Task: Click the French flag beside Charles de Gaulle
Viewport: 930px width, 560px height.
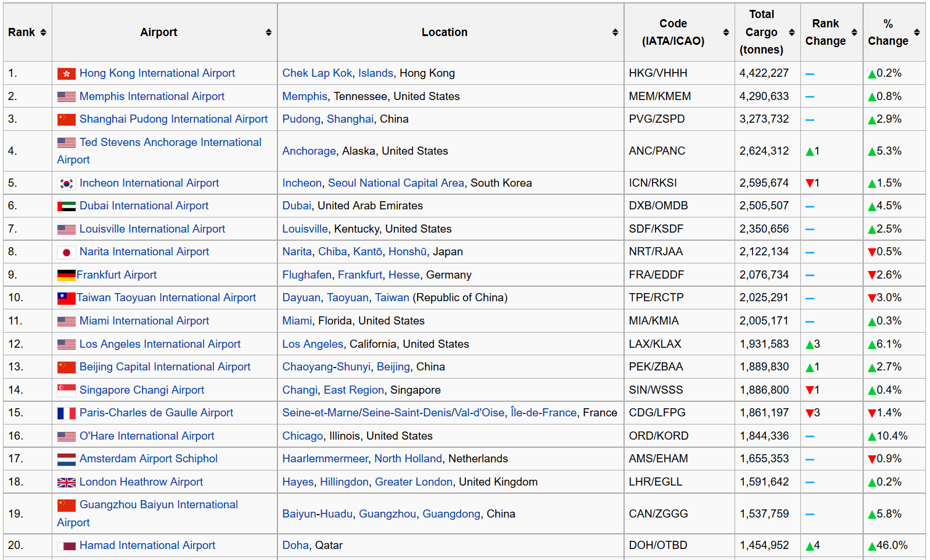Action: (x=66, y=413)
